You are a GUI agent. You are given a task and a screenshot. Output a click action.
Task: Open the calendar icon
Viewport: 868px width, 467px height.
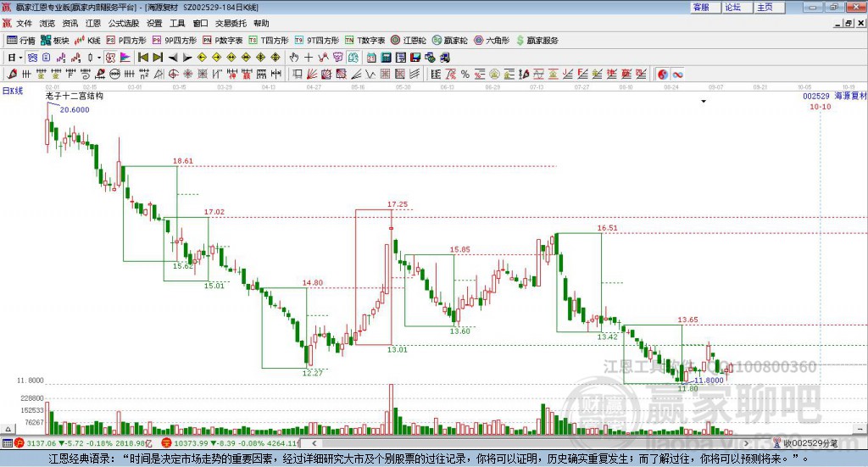point(371,58)
